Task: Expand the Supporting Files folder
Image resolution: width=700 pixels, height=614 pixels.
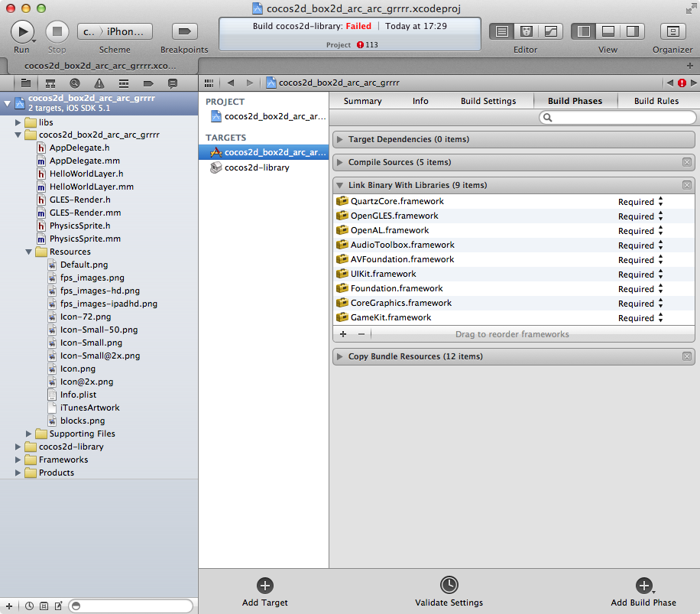Action: point(28,434)
